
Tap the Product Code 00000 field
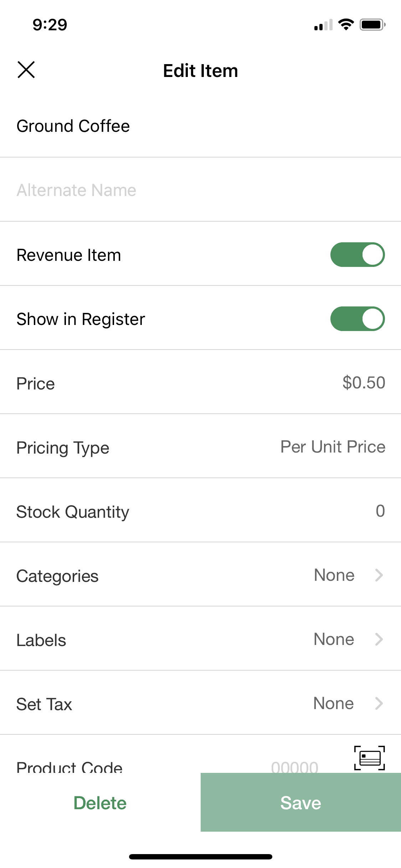pyautogui.click(x=295, y=766)
